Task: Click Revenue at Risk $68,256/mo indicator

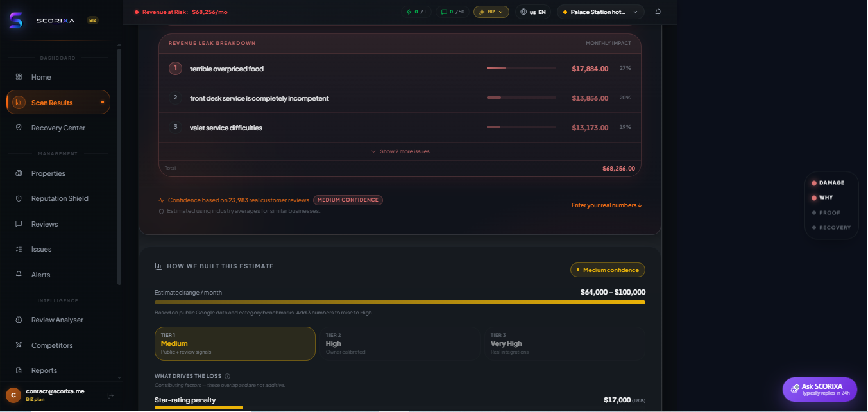Action: pyautogui.click(x=180, y=12)
